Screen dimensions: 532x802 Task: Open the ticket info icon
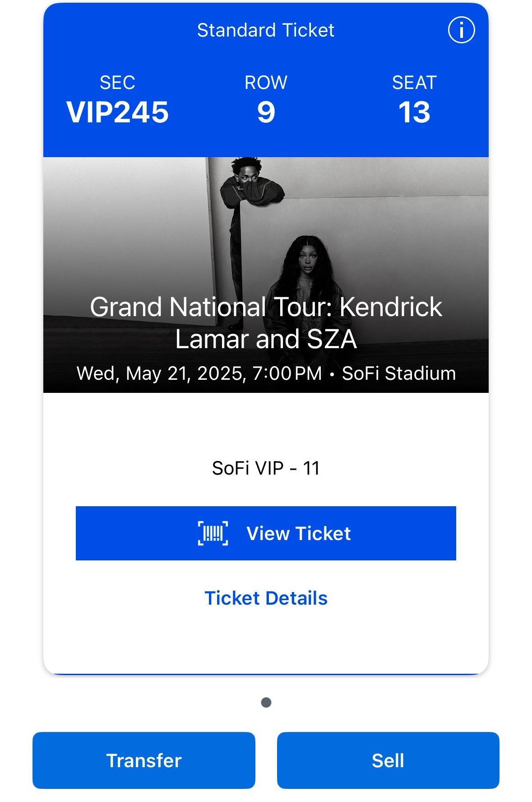(461, 30)
